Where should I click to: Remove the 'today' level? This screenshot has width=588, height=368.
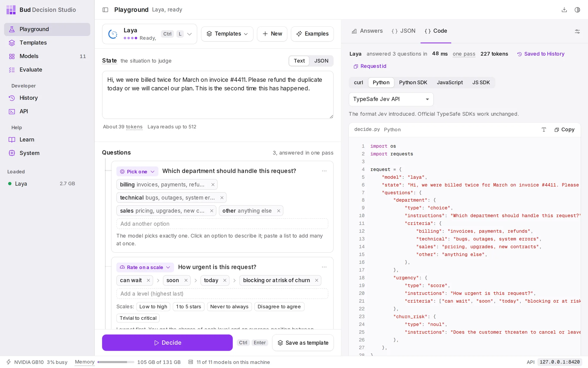225,280
